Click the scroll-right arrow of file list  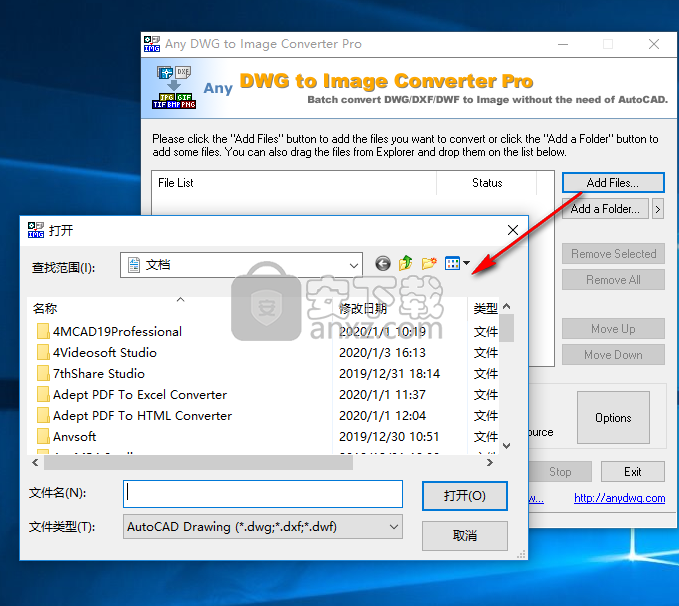[x=490, y=463]
